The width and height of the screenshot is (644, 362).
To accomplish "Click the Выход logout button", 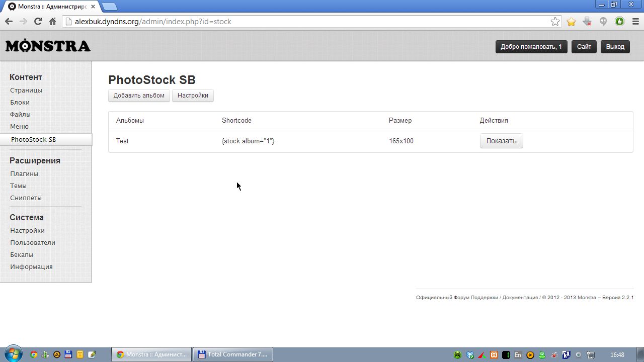I will pyautogui.click(x=615, y=47).
